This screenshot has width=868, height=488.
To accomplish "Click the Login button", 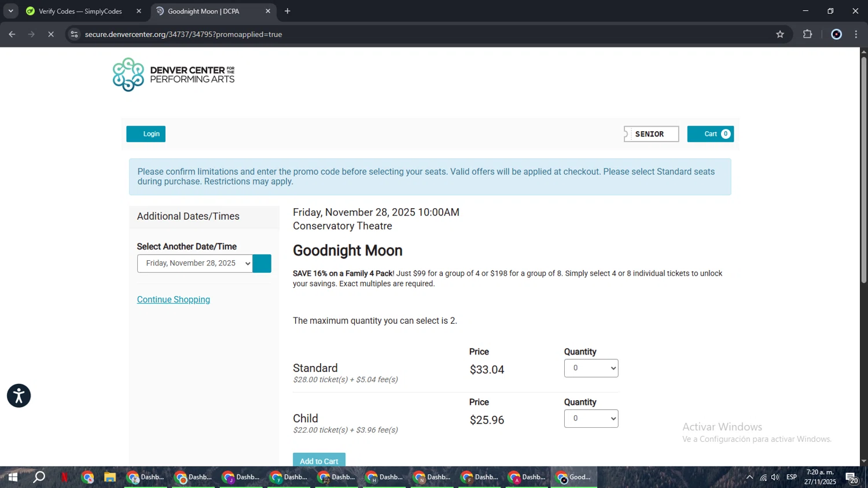I will pos(146,134).
